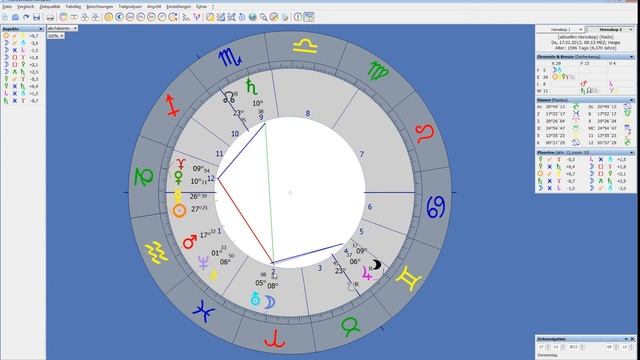Collapse the Häuser panel arrow

tap(631, 100)
